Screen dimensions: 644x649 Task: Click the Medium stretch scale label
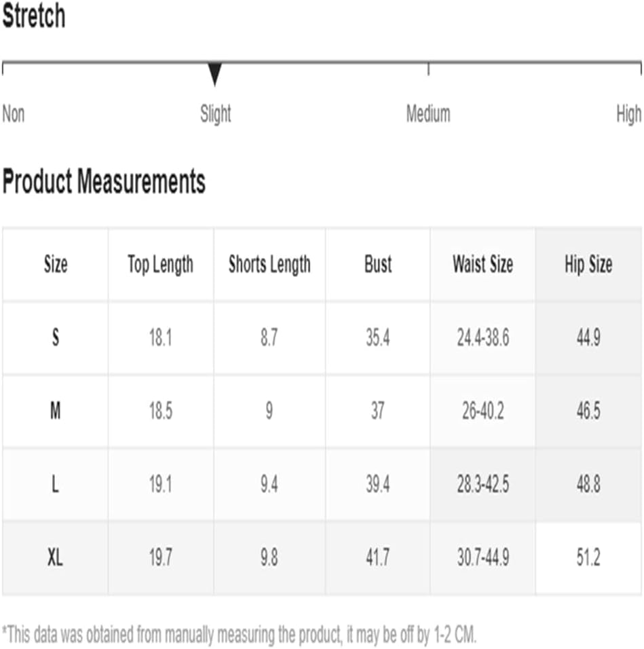428,114
